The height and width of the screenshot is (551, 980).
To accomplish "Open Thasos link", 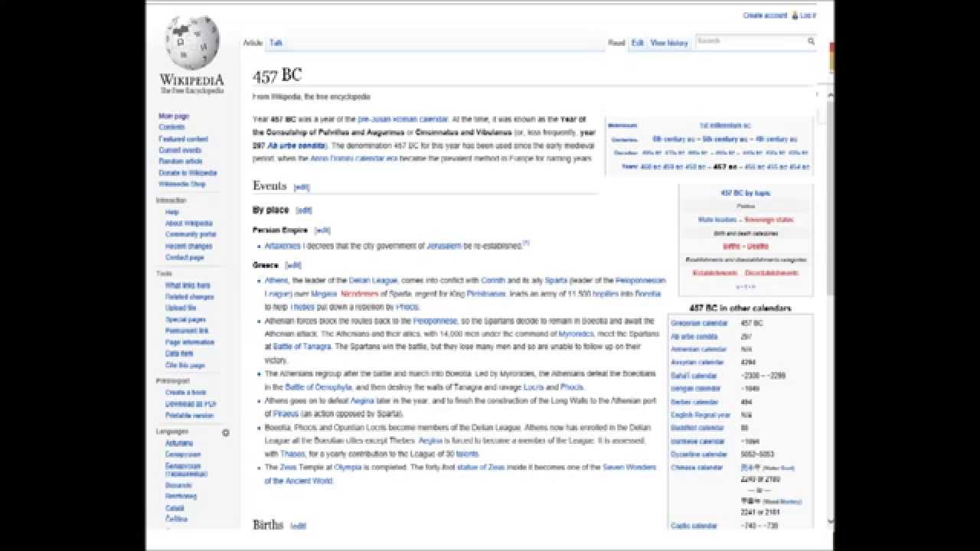I will 292,454.
